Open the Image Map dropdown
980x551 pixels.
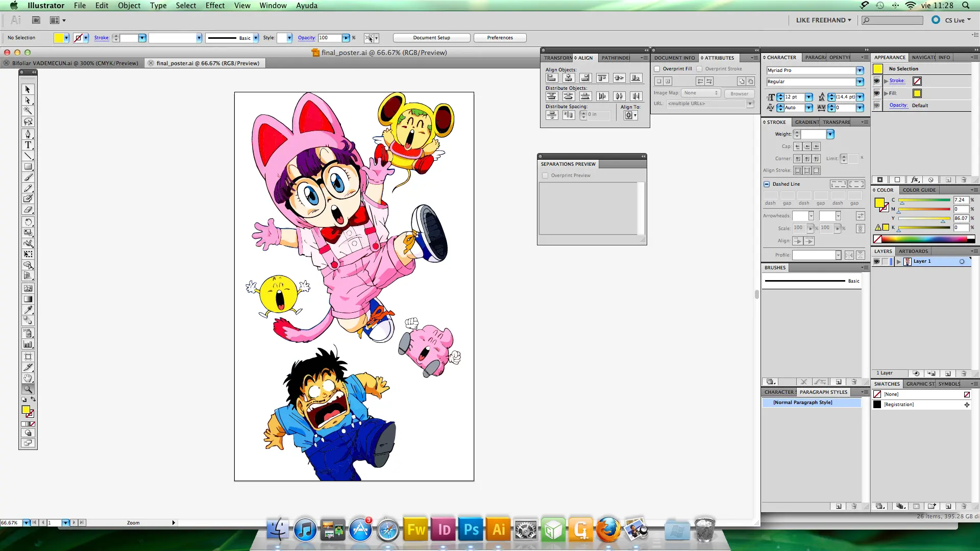701,93
